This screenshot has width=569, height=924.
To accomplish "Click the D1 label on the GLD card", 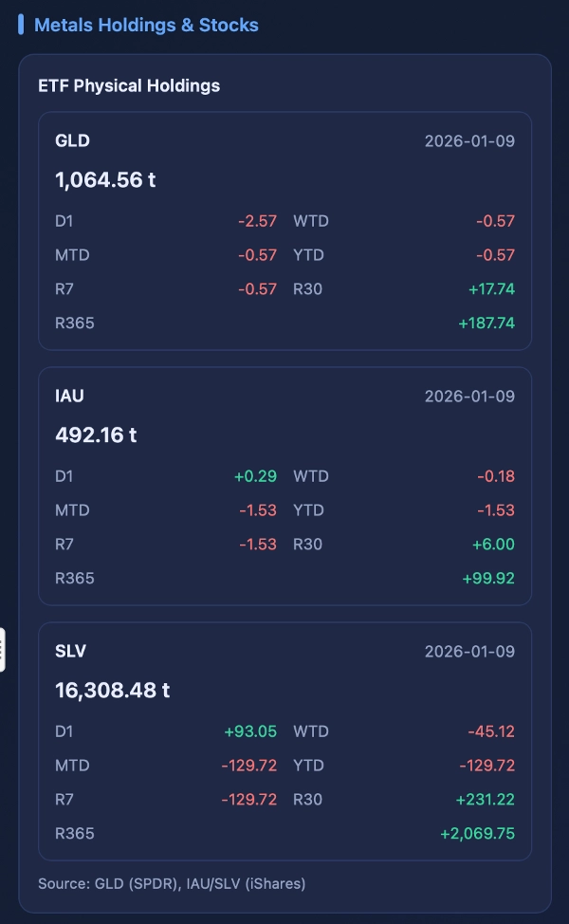I will (x=62, y=220).
